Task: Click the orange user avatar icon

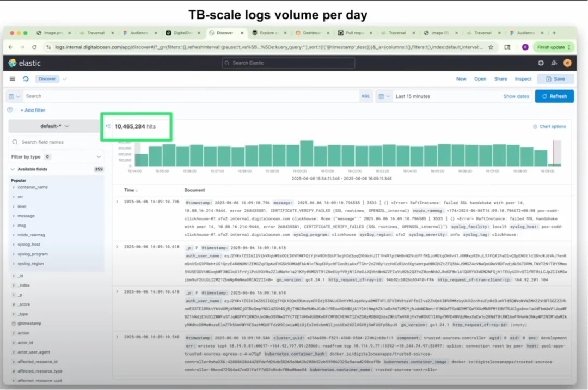Action: 567,63
